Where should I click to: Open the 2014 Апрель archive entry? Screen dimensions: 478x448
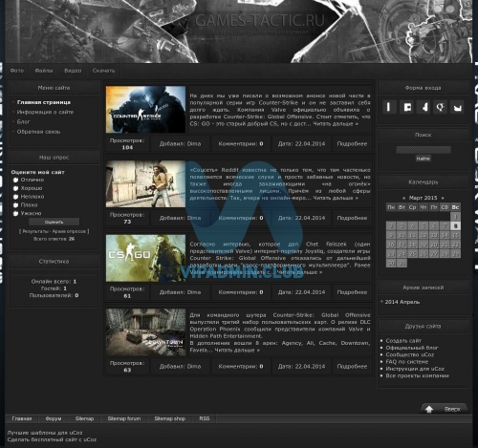pyautogui.click(x=402, y=302)
